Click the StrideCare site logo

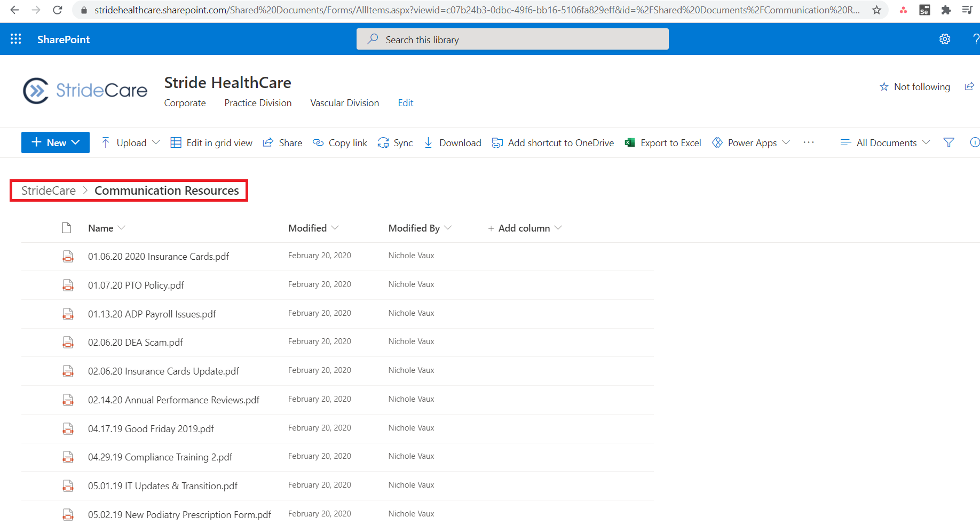click(85, 91)
